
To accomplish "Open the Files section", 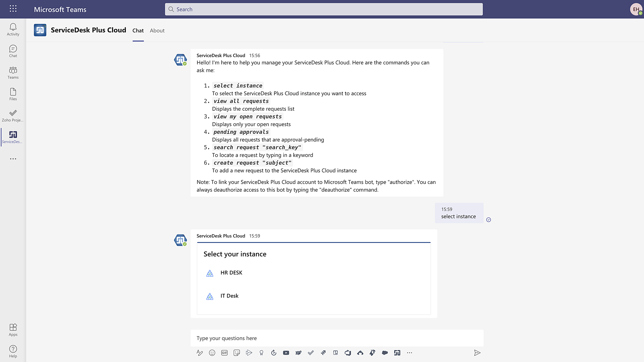I will [x=13, y=94].
